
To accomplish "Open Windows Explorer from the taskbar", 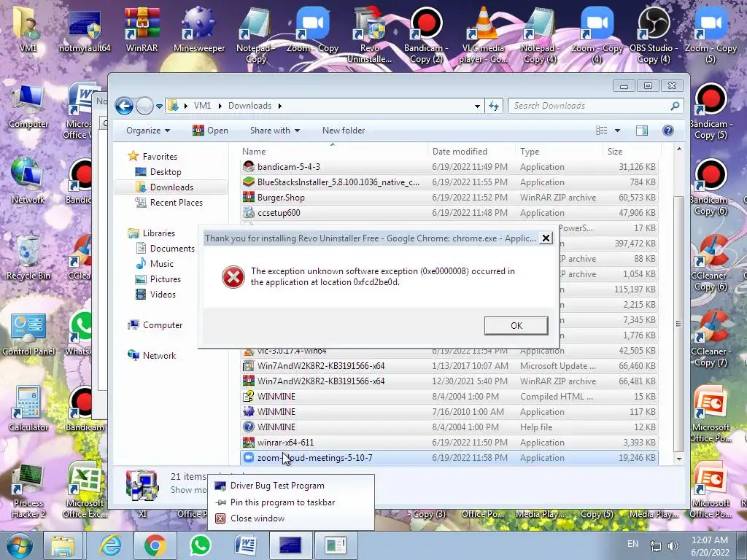I will pyautogui.click(x=63, y=545).
